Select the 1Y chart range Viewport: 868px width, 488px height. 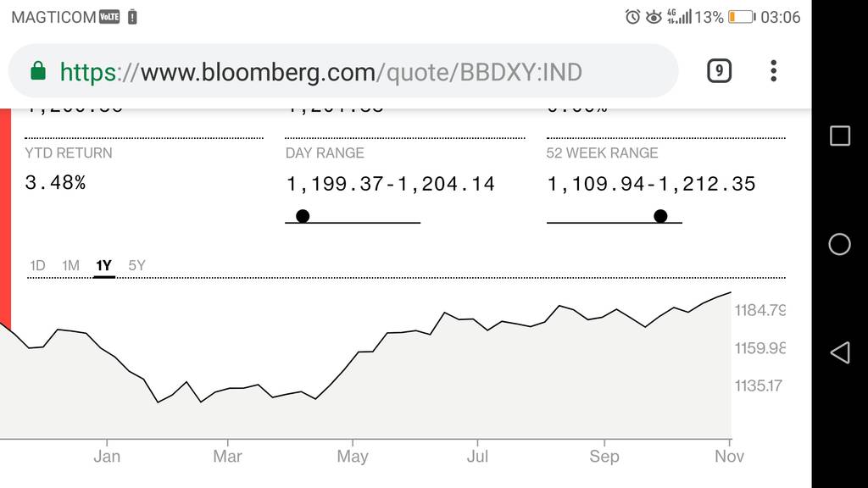(103, 265)
